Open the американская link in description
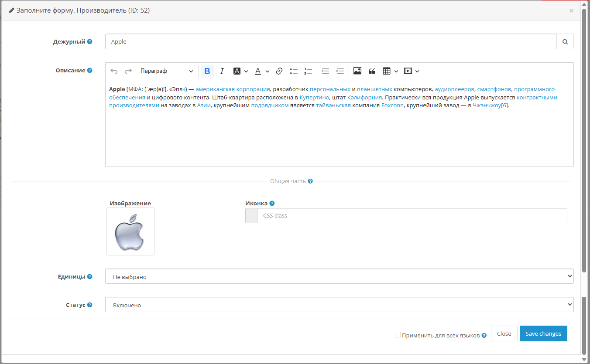 pos(215,89)
